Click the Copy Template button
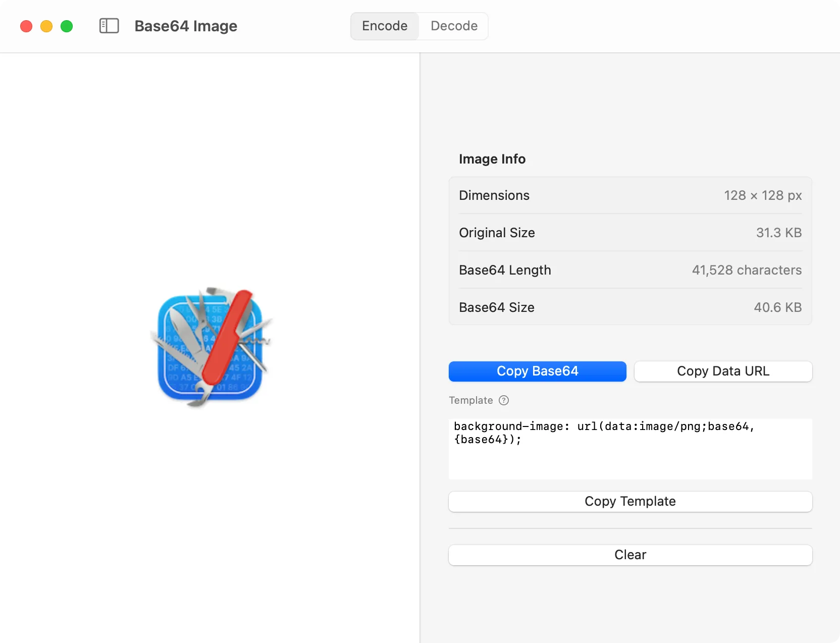 tap(630, 501)
